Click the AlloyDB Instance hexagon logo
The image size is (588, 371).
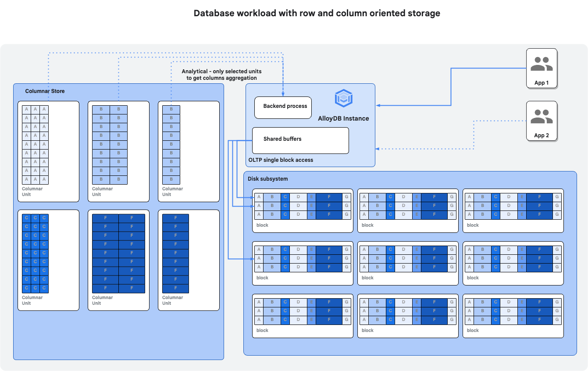click(x=343, y=98)
